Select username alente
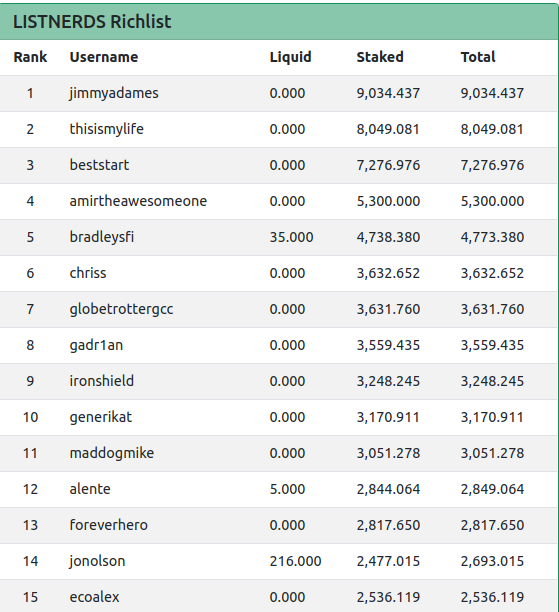This screenshot has height=612, width=559. coord(90,489)
